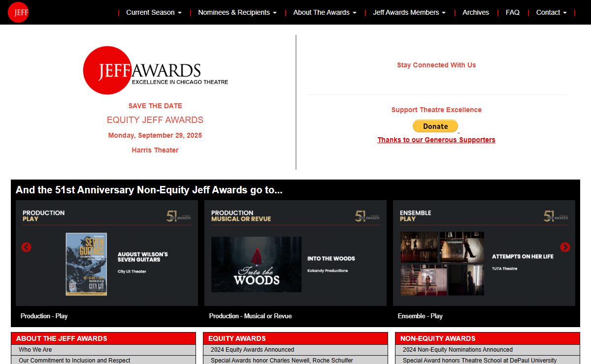The height and width of the screenshot is (364, 591).
Task: Click the Attempts on Her Life photo collage
Action: pos(442,264)
